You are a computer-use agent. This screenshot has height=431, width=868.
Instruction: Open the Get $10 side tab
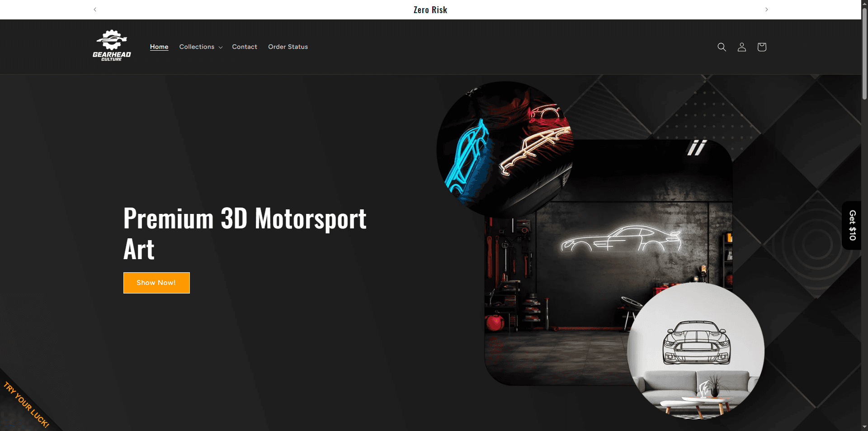tap(852, 225)
